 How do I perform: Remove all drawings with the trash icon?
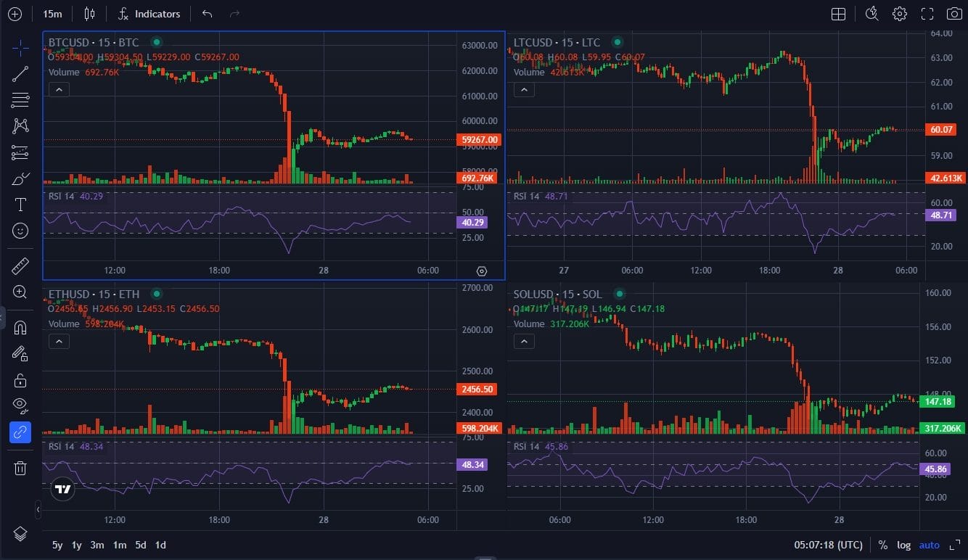pyautogui.click(x=20, y=468)
